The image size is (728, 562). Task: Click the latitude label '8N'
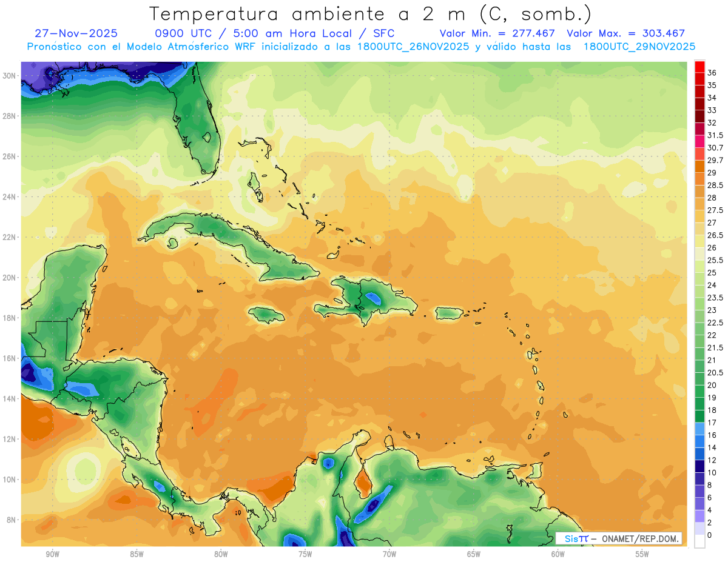[12, 520]
